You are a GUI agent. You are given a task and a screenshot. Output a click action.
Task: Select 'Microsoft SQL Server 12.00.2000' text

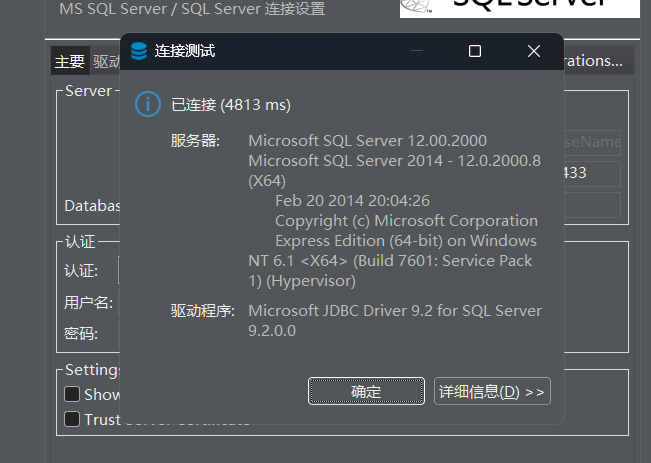[x=367, y=141]
